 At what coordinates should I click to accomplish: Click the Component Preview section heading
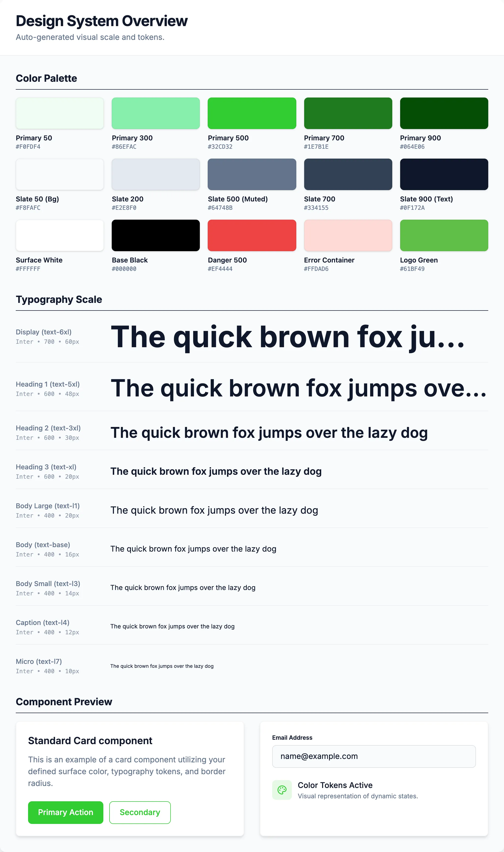click(x=64, y=702)
